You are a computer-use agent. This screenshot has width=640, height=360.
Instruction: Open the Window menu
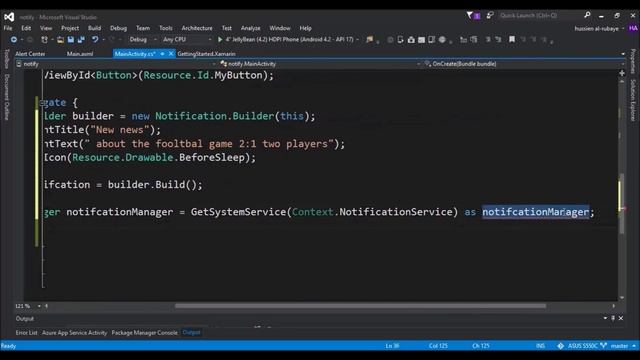pyautogui.click(x=280, y=28)
